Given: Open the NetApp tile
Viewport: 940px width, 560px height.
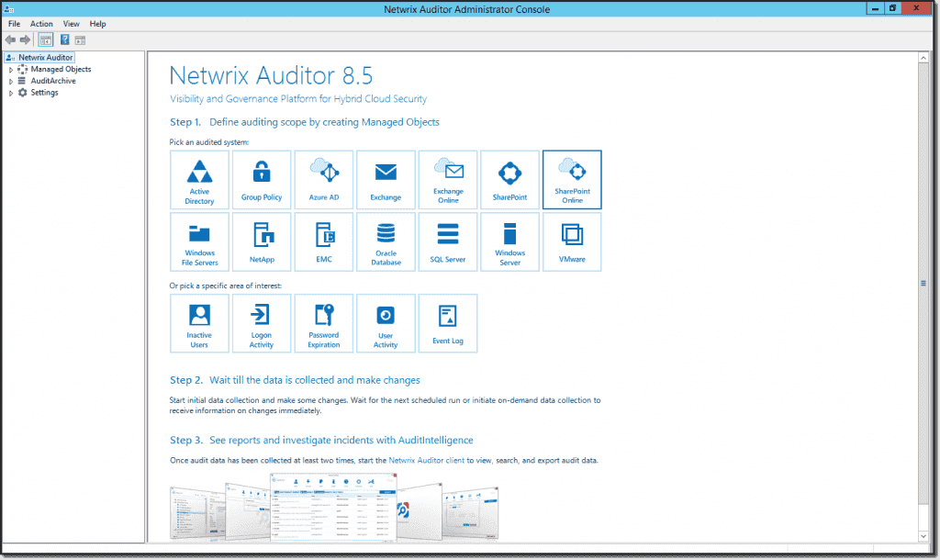Looking at the screenshot, I should click(x=262, y=241).
